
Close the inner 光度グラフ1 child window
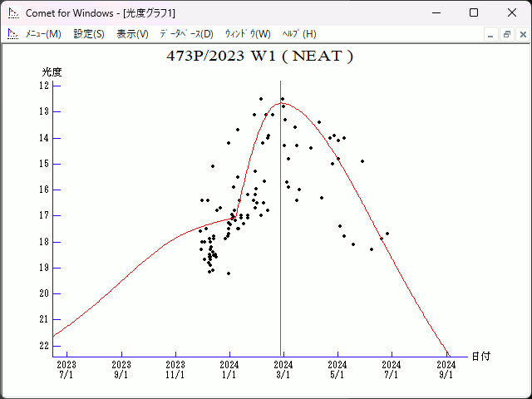[x=520, y=34]
